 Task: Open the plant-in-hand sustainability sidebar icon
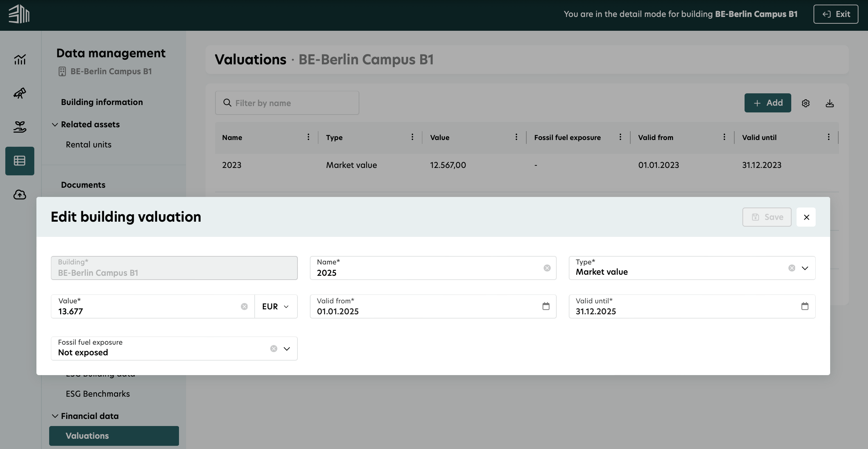tap(20, 127)
